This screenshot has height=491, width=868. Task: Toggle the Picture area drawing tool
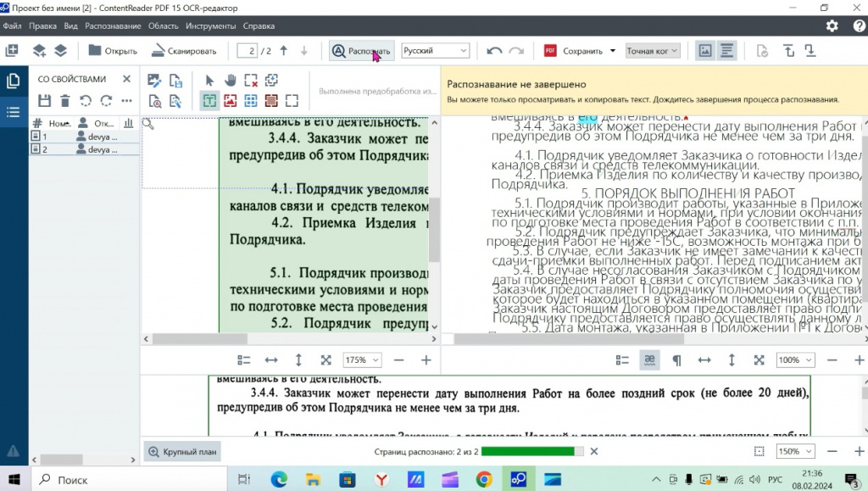(x=231, y=101)
